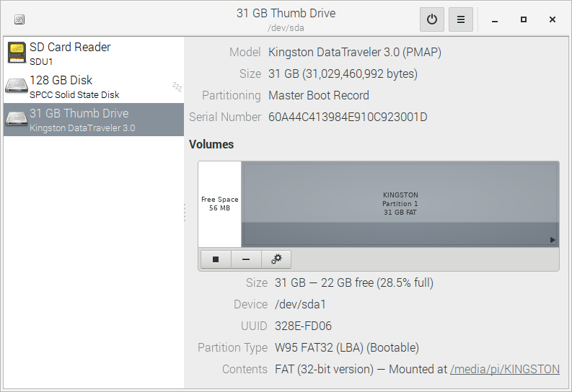Click the 128 GB Disk drive icon

[x=17, y=86]
